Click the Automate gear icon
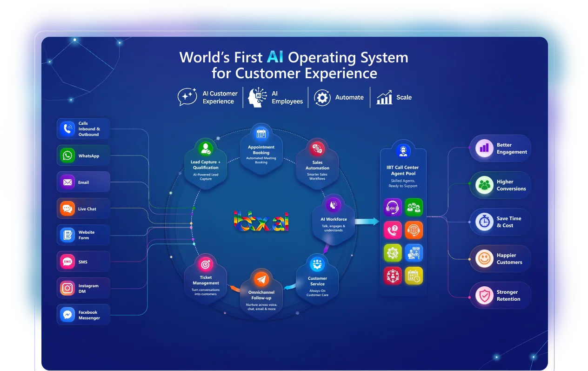 coord(322,97)
